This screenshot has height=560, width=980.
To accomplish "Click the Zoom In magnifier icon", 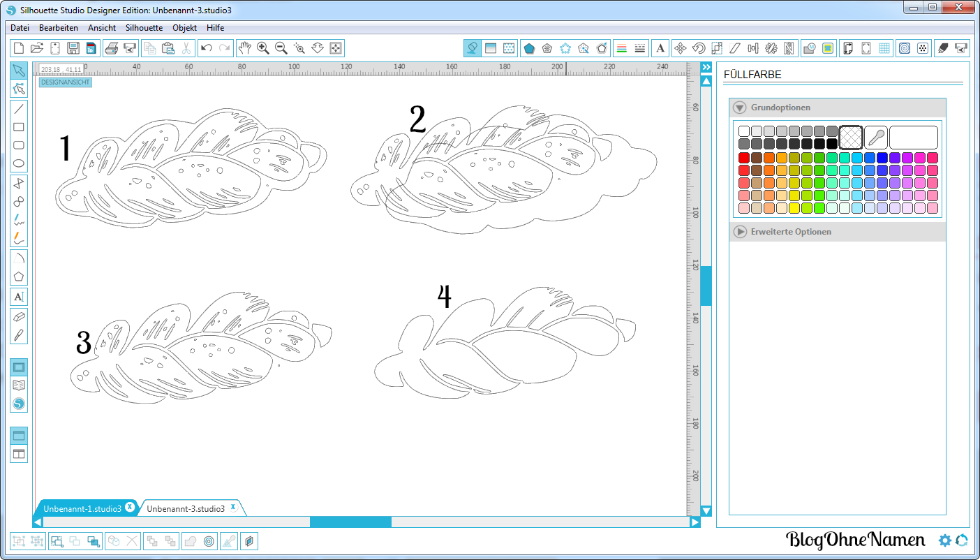I will pos(263,48).
